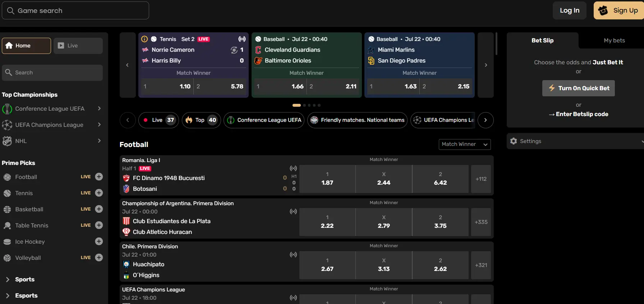Click the plus icon next to Volleyball
This screenshot has width=644, height=304.
click(x=99, y=258)
